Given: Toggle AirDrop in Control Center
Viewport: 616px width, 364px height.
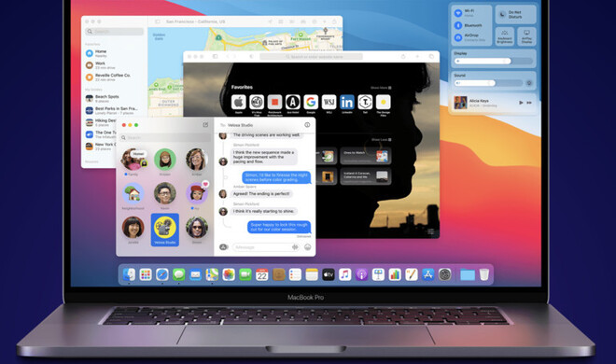Looking at the screenshot, I should [458, 37].
